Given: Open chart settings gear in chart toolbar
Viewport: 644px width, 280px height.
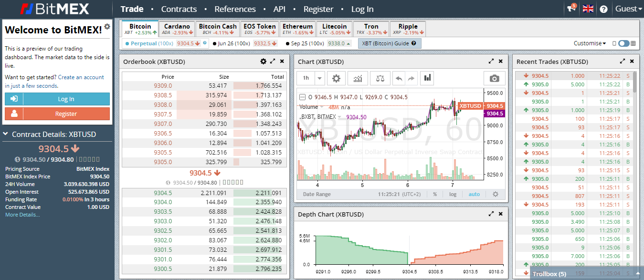Looking at the screenshot, I should 336,78.
